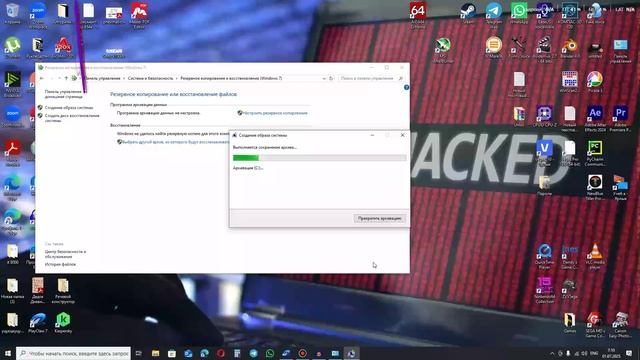Image resolution: width=640 pixels, height=360 pixels.
Task: Open 'Панель управления — домашняя страница' link
Action: (x=64, y=94)
